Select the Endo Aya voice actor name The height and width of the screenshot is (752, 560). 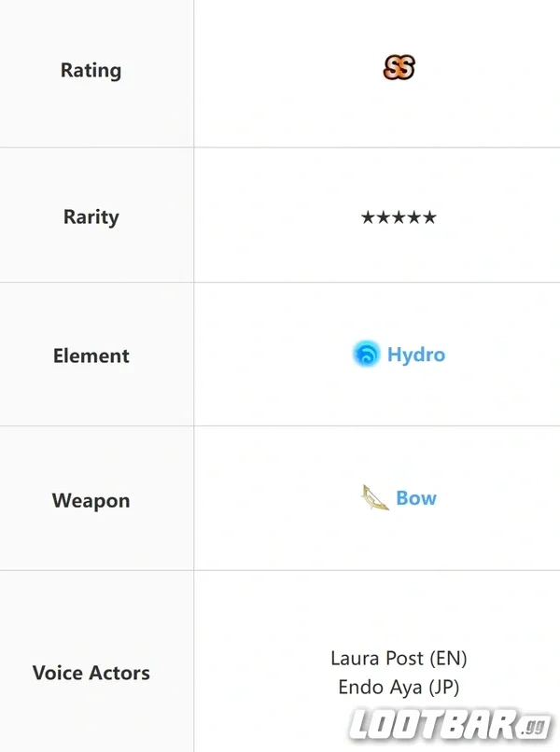[380, 687]
